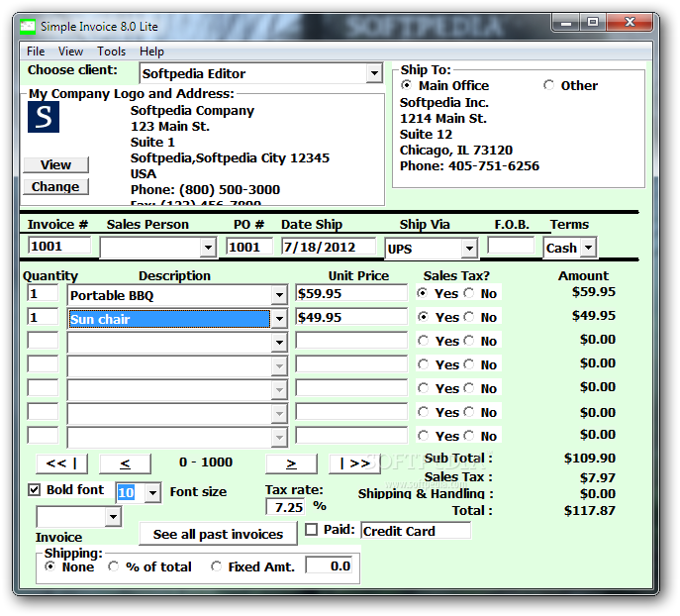Screen dimensions: 680x616
Task: Select Yes sales tax on third row
Action: 423,341
